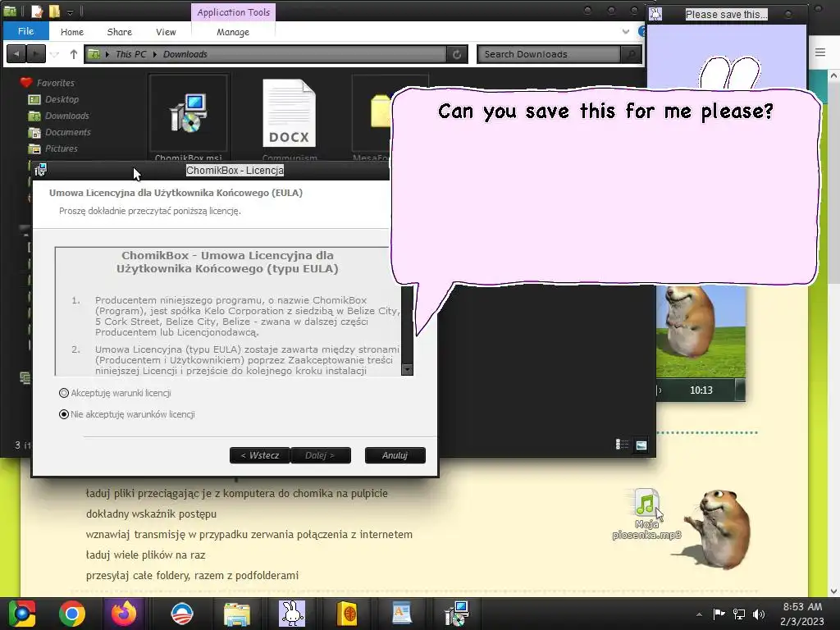
Task: Open File Explorer from taskbar
Action: click(237, 614)
